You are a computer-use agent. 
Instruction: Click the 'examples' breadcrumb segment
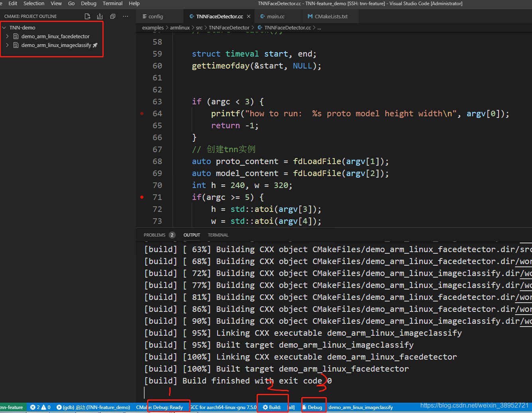[153, 27]
